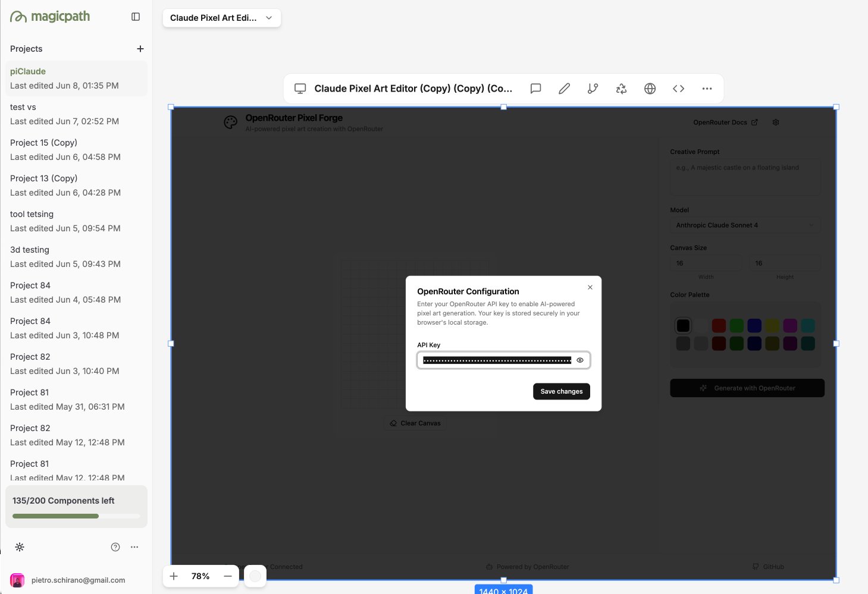Click Powered by OpenRouter footer text

click(532, 567)
